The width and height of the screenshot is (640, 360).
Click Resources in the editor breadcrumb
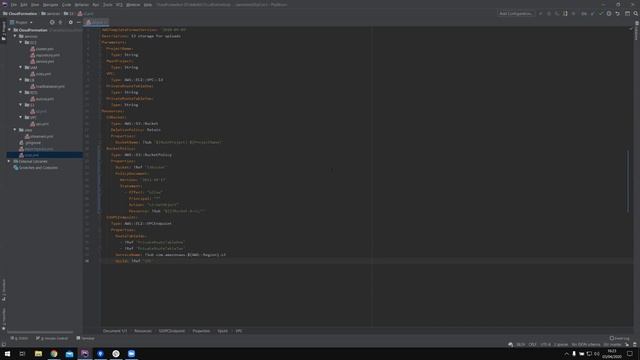click(x=143, y=331)
